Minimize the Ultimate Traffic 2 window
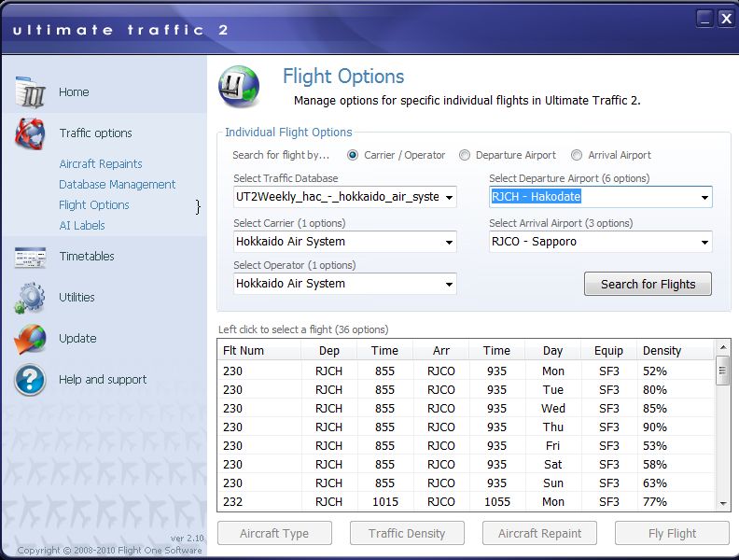This screenshot has height=560, width=739. pyautogui.click(x=704, y=19)
